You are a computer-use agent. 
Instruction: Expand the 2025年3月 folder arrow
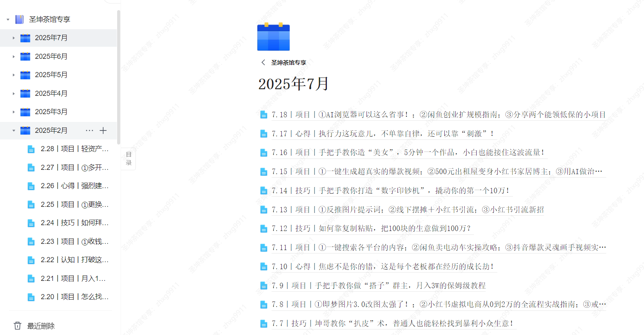[14, 112]
